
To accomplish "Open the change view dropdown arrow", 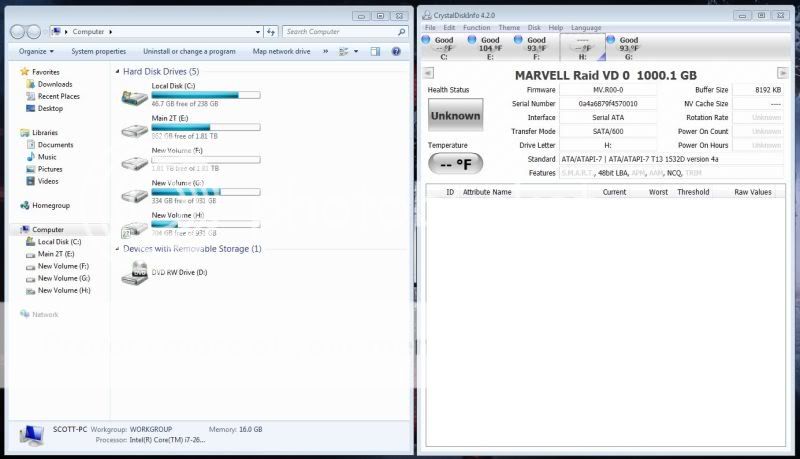I will click(x=357, y=51).
